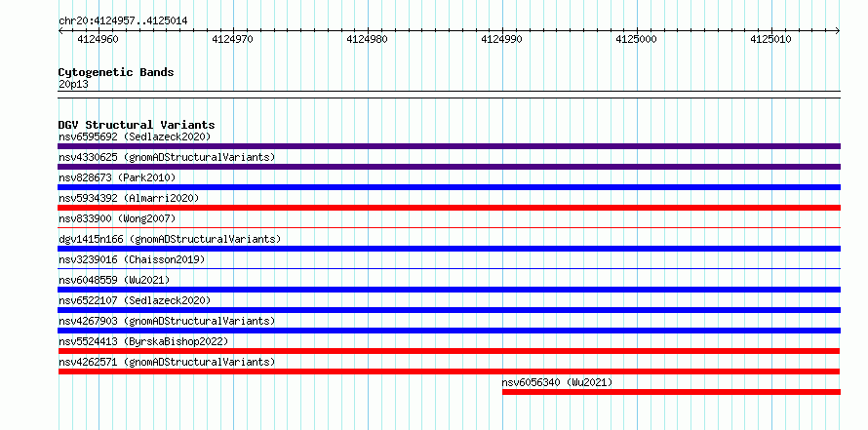The width and height of the screenshot is (868, 430).
Task: Click the left arrowhead of the ruler
Action: pos(60,31)
